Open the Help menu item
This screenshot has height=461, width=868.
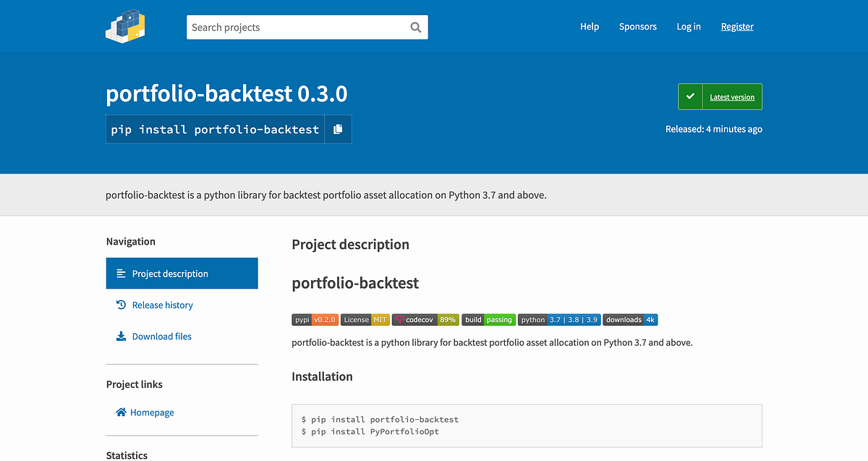point(590,26)
